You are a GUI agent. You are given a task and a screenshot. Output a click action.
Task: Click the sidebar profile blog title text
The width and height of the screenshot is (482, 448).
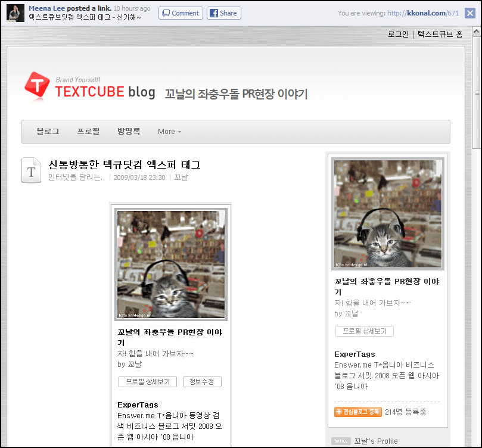point(387,287)
